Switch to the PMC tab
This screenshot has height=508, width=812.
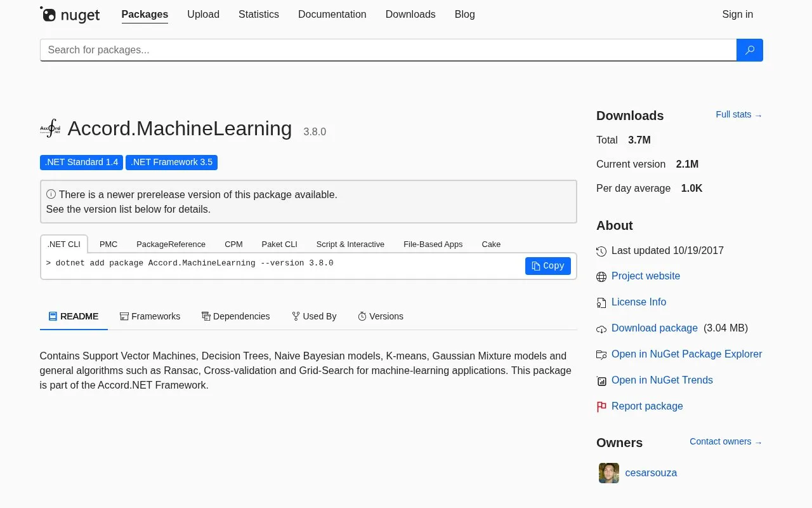[x=108, y=244]
